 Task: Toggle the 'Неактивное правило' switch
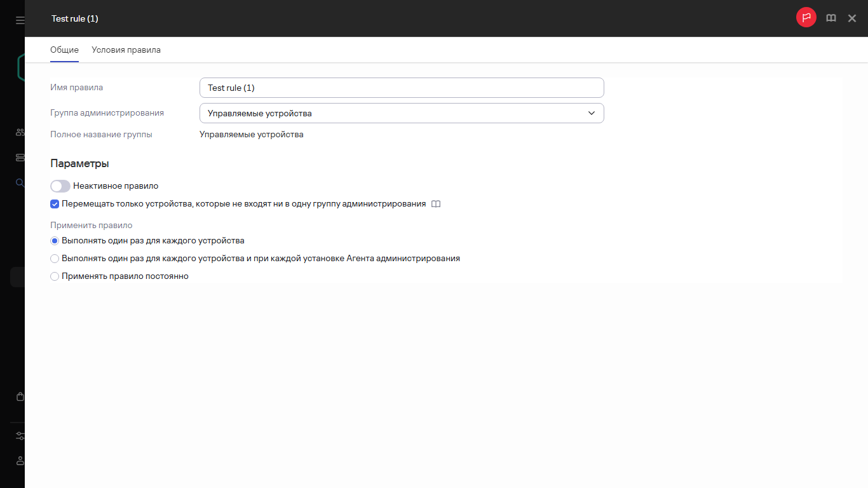60,186
